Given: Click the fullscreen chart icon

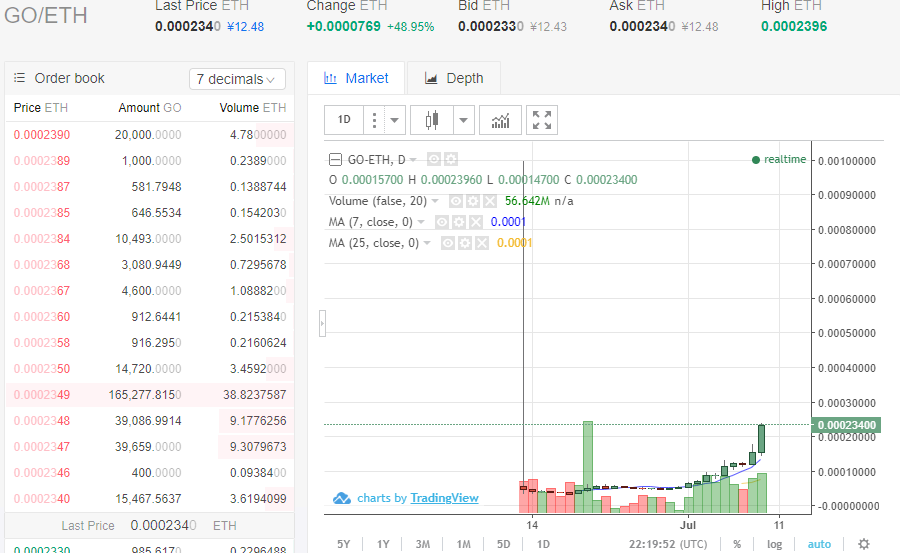Looking at the screenshot, I should (542, 120).
